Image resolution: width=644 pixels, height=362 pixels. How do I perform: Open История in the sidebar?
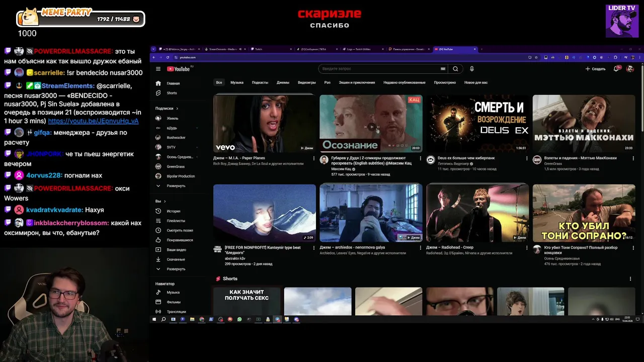pos(174,211)
